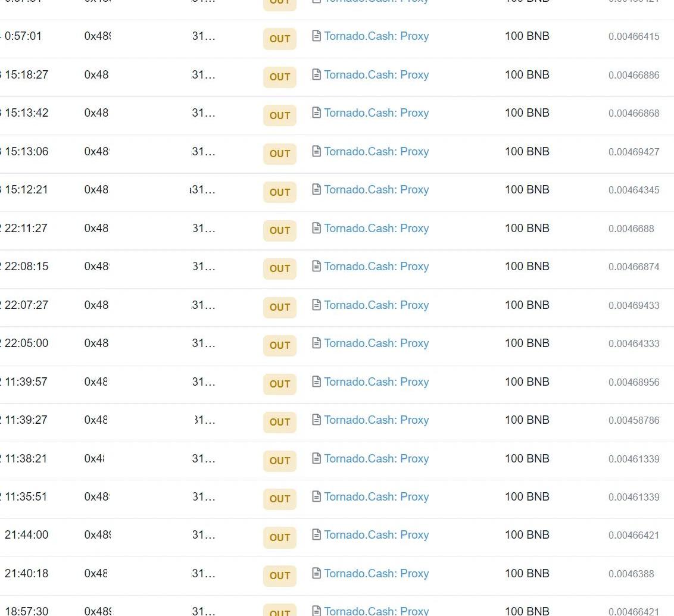
Task: Click the OUT badge in the 15:18:27 row
Action: coord(280,77)
